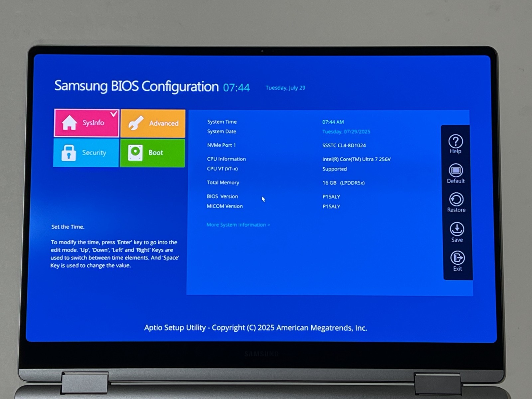Click the CPU Information label

point(226,159)
